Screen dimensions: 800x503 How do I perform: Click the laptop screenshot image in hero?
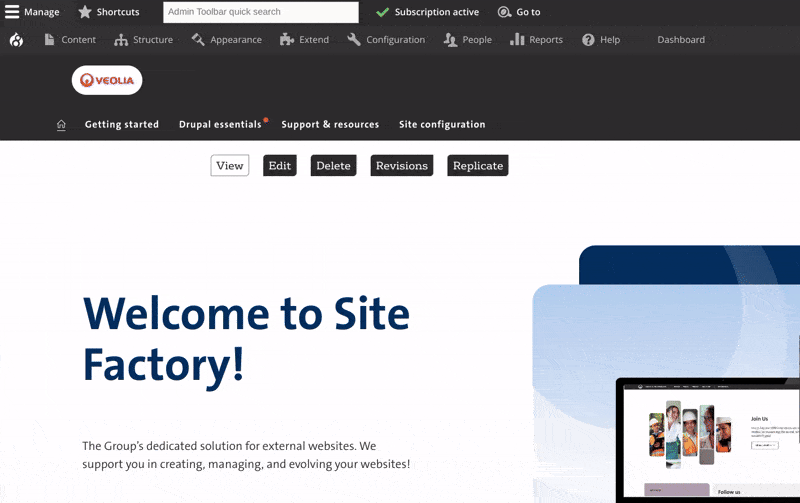tap(708, 440)
